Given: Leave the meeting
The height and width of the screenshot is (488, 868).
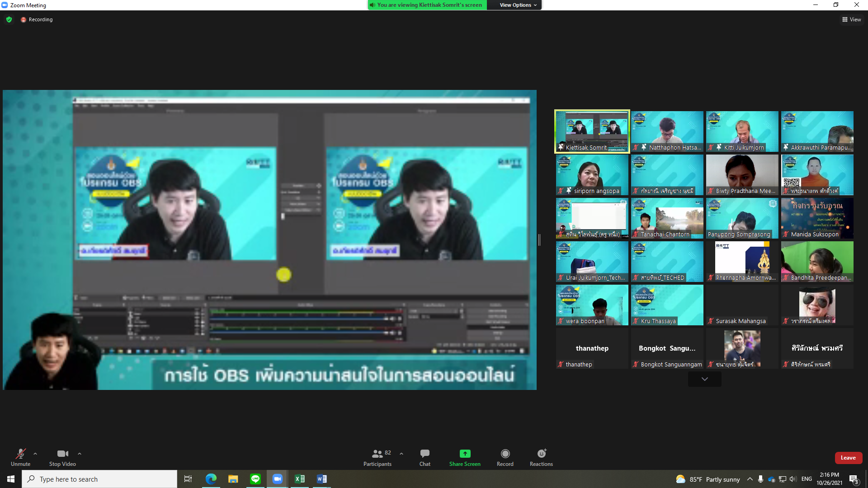Looking at the screenshot, I should pos(848,458).
